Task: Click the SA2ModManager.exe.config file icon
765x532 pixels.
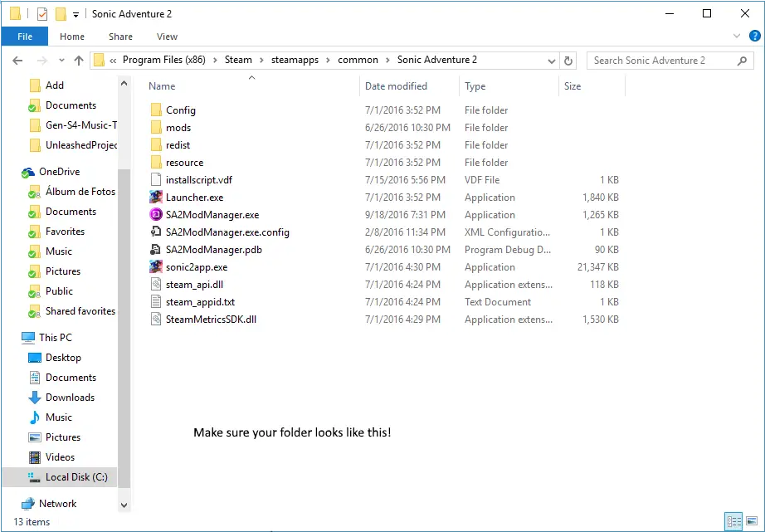Action: tap(156, 232)
